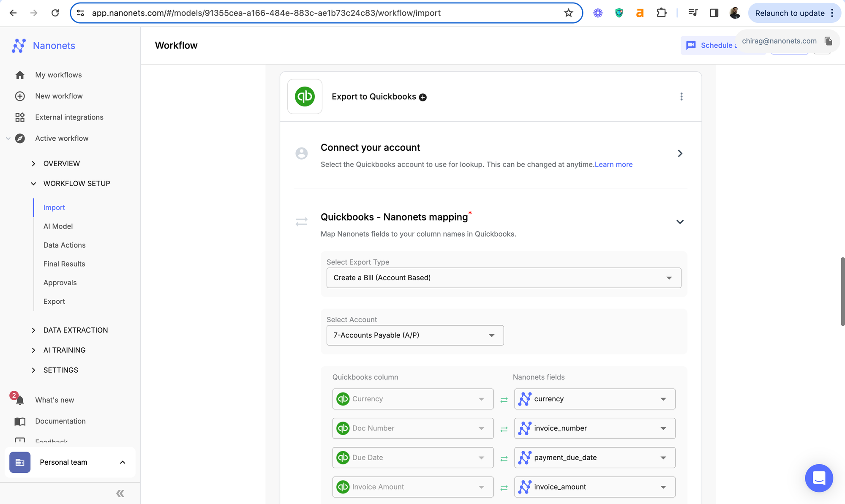Click the page vertical scrollbar
Screen dimensions: 845x504
pyautogui.click(x=842, y=292)
